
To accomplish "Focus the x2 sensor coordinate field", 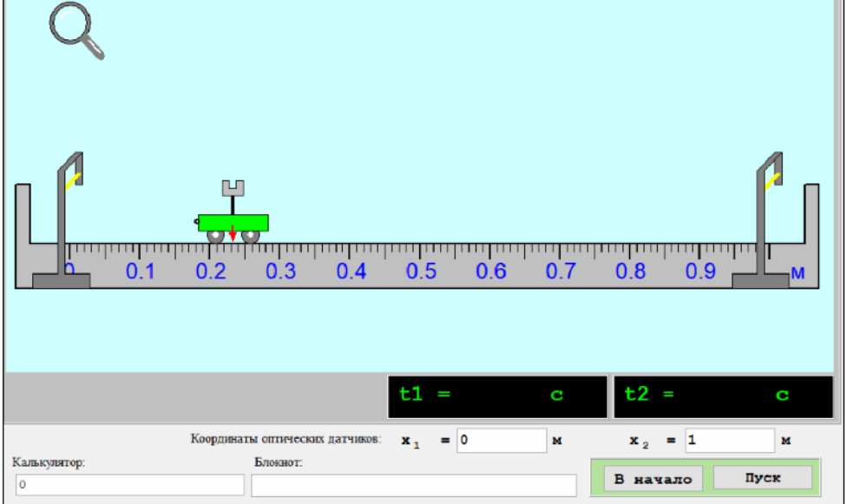I will click(730, 441).
